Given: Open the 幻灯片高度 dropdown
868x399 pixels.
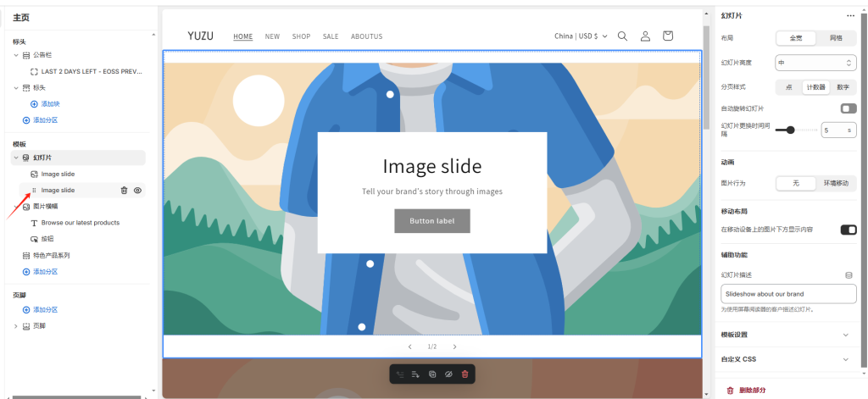Looking at the screenshot, I should click(815, 63).
